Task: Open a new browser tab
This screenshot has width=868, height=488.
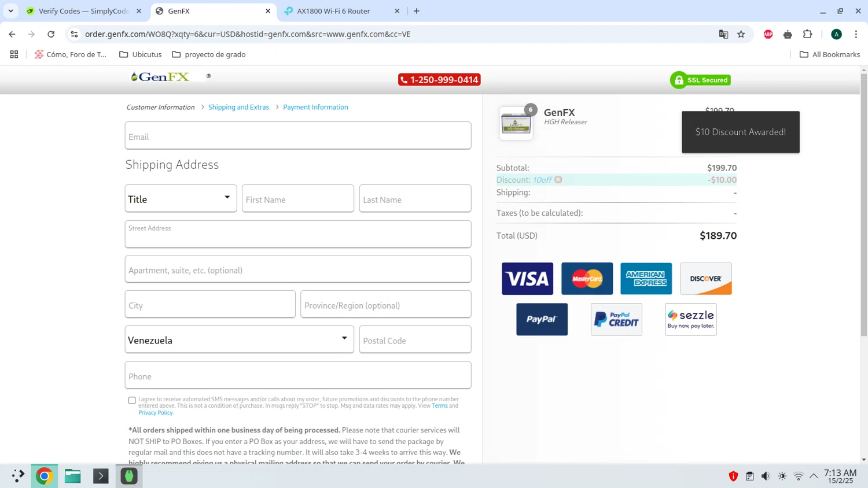Action: [x=417, y=11]
